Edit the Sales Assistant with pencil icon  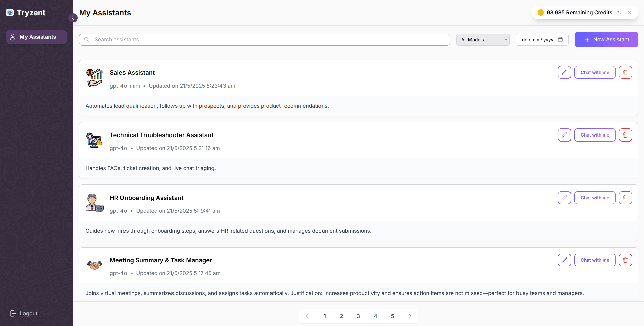pyautogui.click(x=564, y=72)
